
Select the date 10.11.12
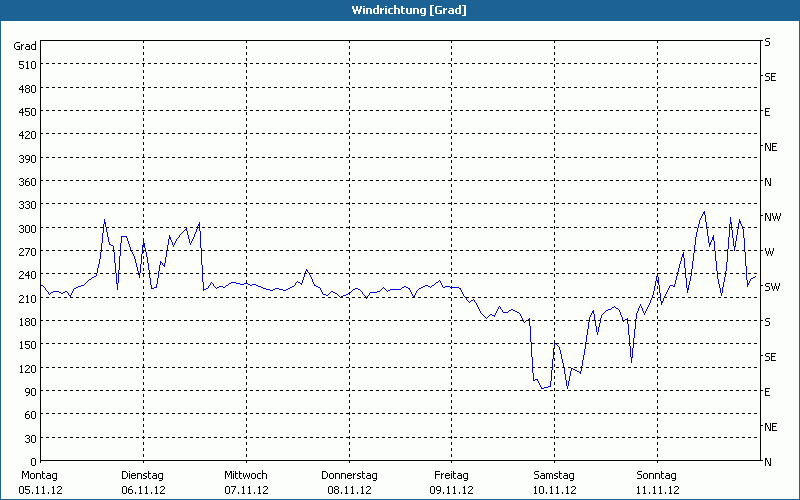coord(555,490)
